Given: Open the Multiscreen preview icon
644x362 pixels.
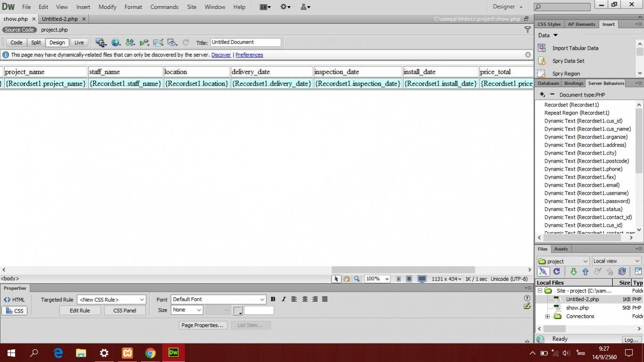Looking at the screenshot, I should pyautogui.click(x=100, y=42).
